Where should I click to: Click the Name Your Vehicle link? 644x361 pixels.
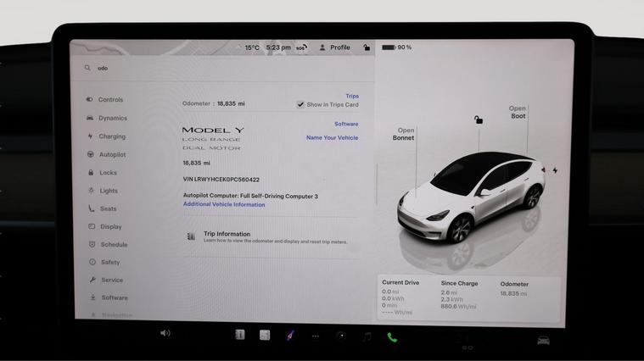(x=332, y=137)
